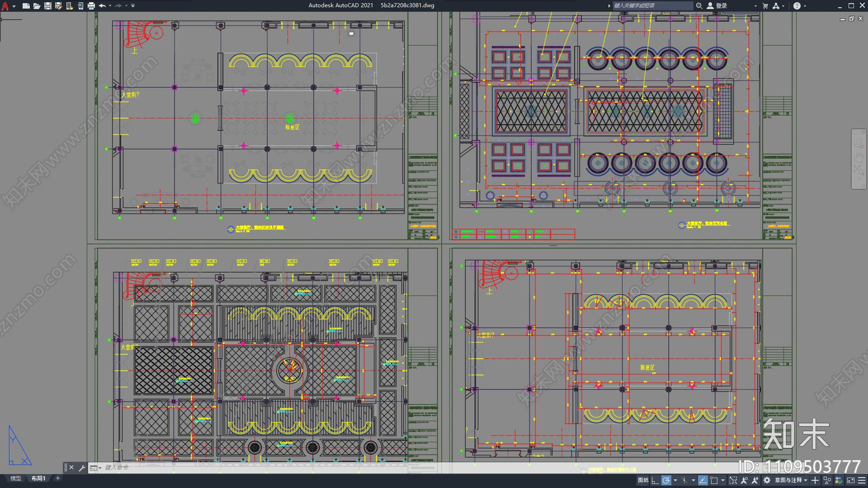Toggle object snap tracking in status bar
The image size is (868, 488).
coord(703,480)
